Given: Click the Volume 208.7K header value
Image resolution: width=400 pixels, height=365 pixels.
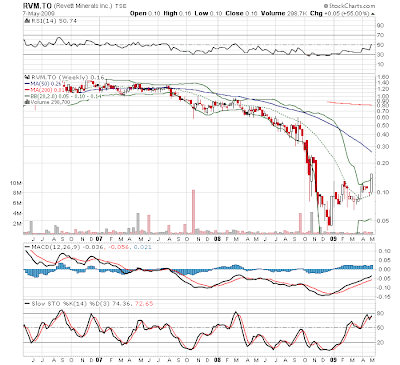Looking at the screenshot, I should [284, 13].
